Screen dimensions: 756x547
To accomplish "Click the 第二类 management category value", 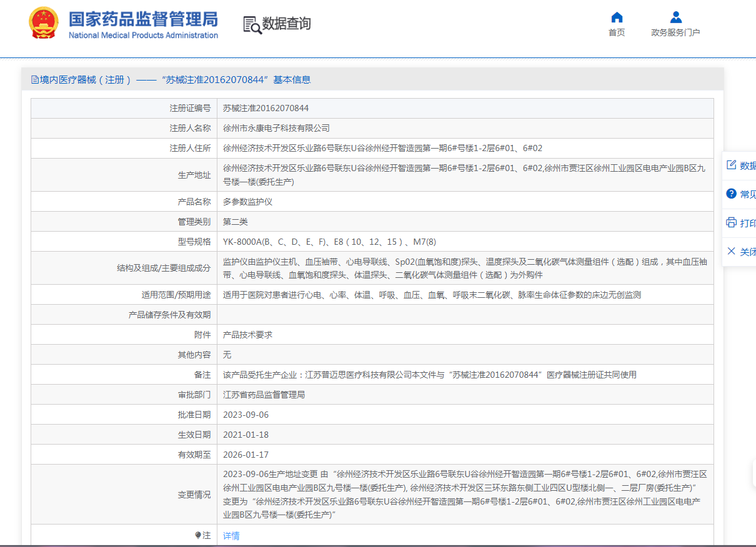I will pos(236,222).
